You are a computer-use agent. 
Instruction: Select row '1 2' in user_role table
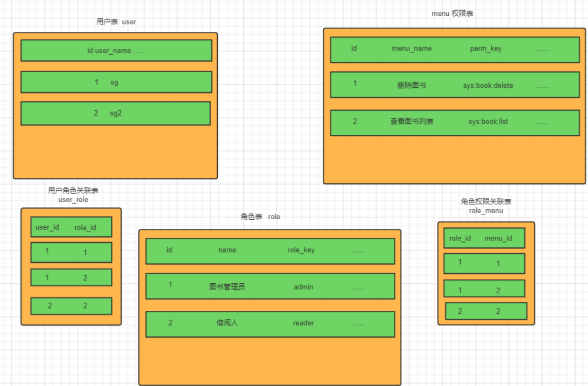coord(71,277)
